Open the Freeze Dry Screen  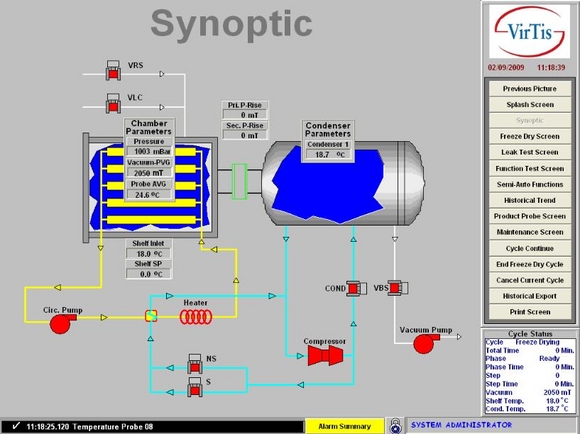[530, 137]
